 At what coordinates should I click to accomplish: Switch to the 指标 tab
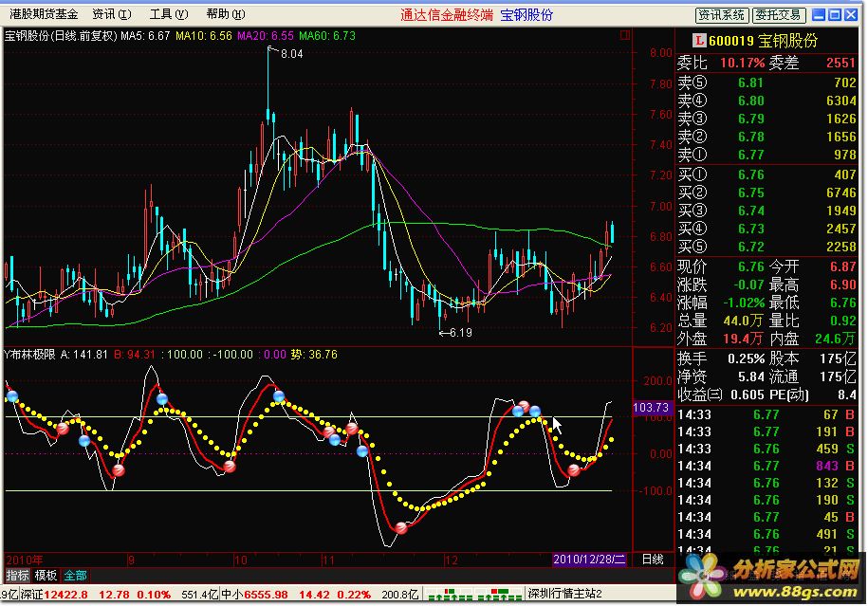tap(18, 576)
